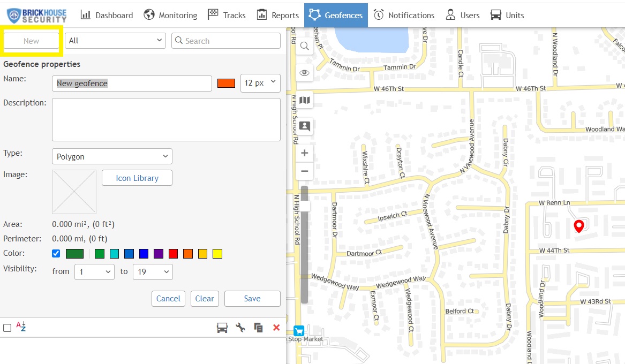Pick the medium blue palette color

[129, 254]
